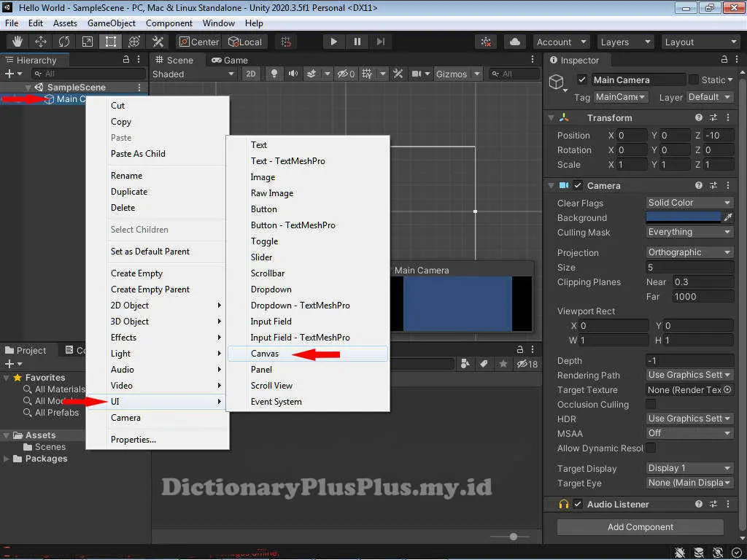747x560 pixels.
Task: Open the Layers dropdown
Action: coord(625,42)
